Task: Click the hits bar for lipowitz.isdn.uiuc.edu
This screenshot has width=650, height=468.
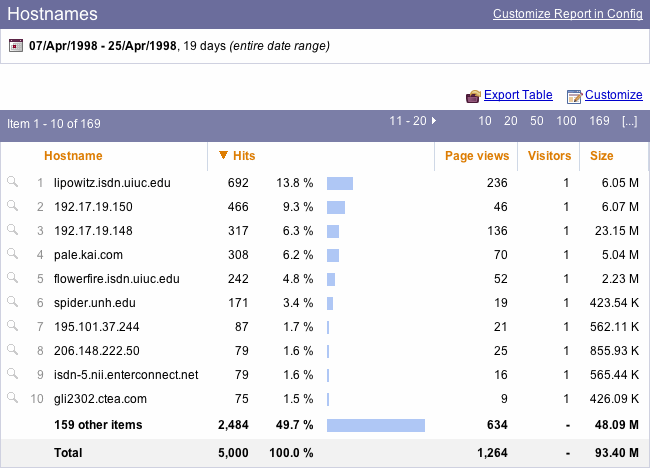Action: pyautogui.click(x=340, y=183)
